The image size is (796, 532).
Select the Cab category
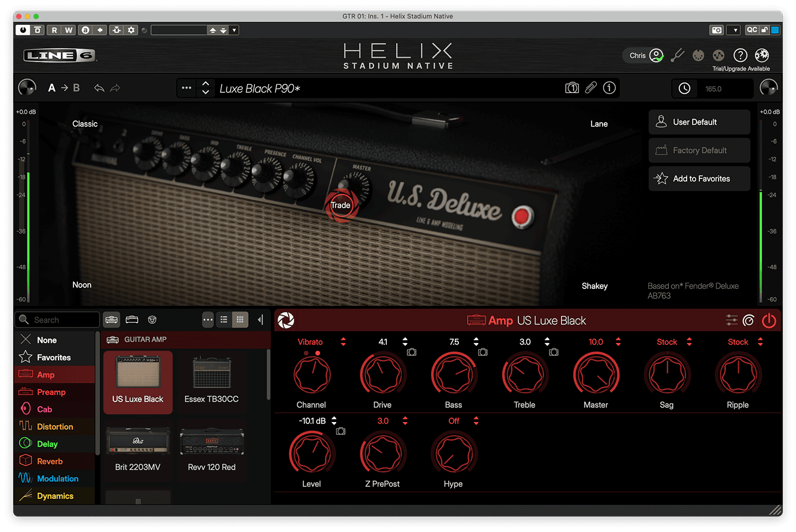54,409
